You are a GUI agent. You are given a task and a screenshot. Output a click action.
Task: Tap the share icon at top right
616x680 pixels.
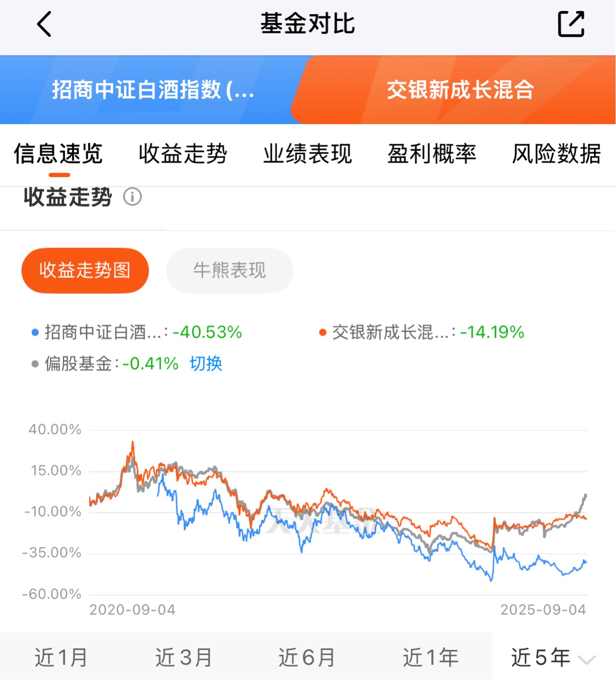(x=571, y=24)
